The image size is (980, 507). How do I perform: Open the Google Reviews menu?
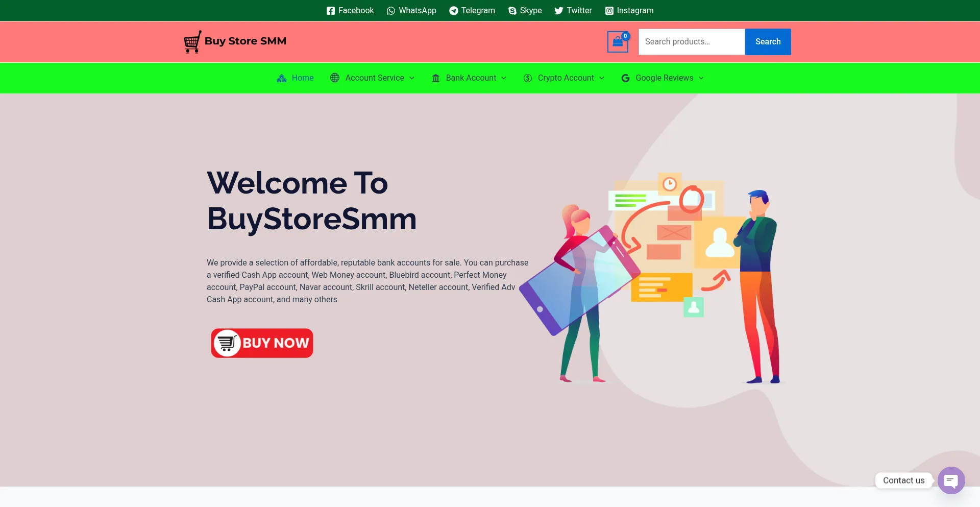click(x=664, y=78)
